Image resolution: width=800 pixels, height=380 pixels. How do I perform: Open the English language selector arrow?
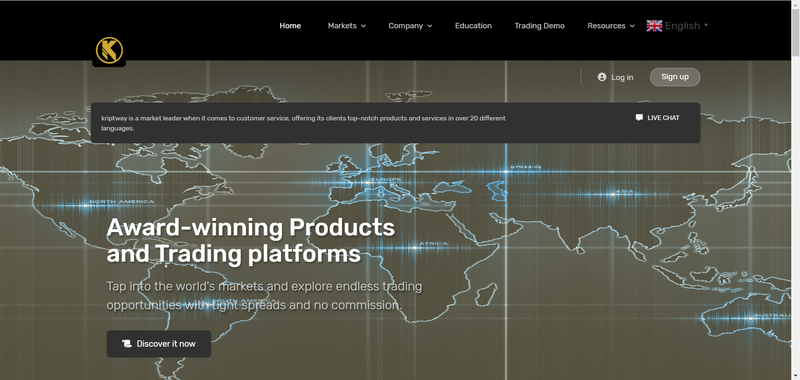coord(706,25)
